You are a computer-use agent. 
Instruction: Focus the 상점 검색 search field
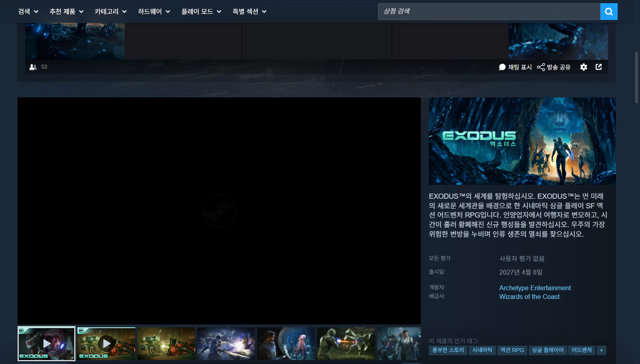coord(489,12)
